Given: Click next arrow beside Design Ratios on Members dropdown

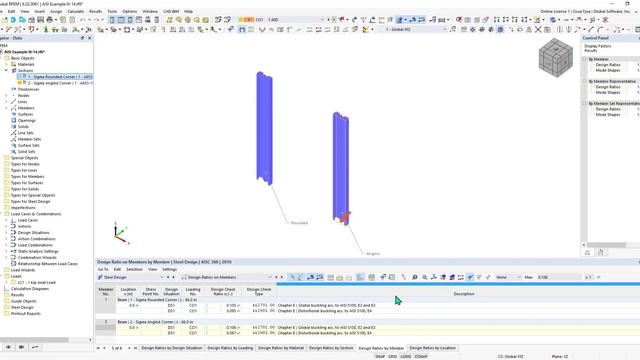Looking at the screenshot, I should tap(282, 277).
